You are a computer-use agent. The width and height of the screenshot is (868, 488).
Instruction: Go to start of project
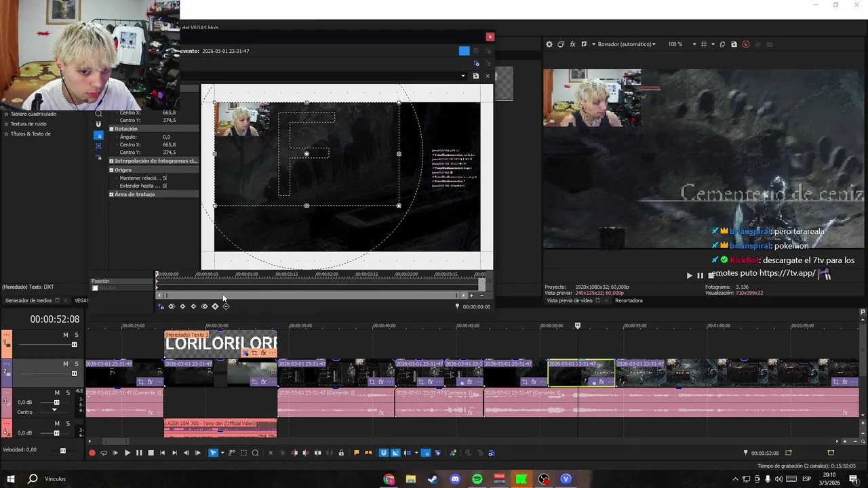162,453
